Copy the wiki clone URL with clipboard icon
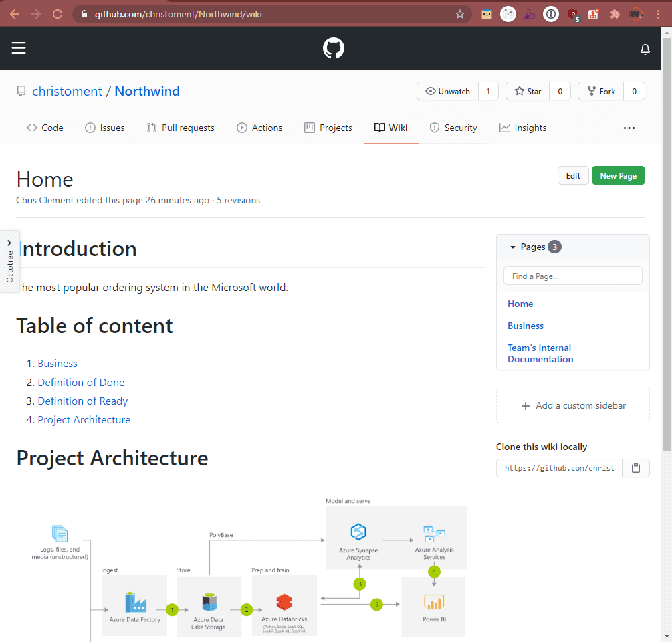672x642 pixels. [x=635, y=468]
